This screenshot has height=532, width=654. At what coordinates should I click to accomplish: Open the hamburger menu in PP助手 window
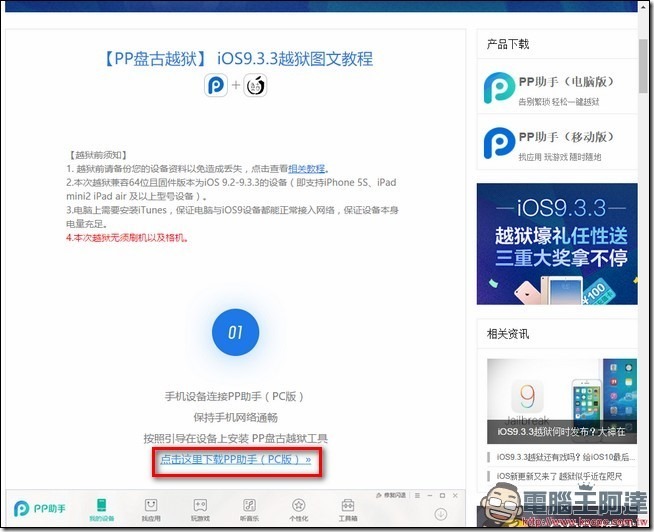418,495
